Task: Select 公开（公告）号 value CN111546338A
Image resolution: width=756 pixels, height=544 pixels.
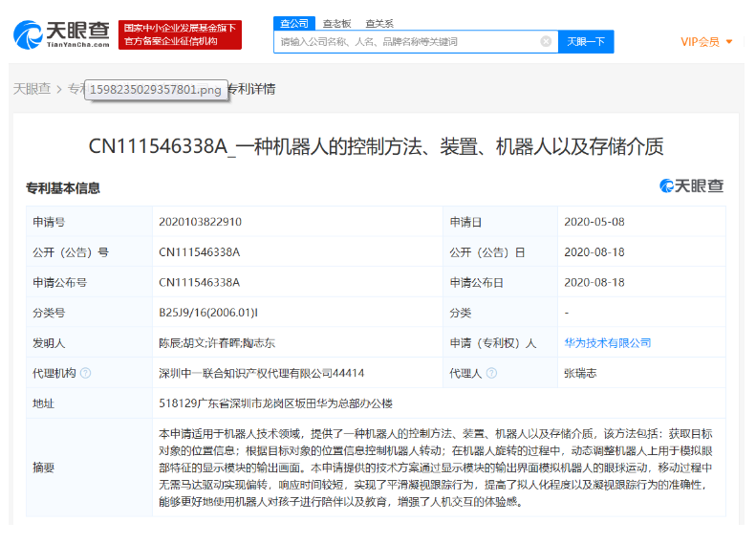Action: [x=199, y=252]
